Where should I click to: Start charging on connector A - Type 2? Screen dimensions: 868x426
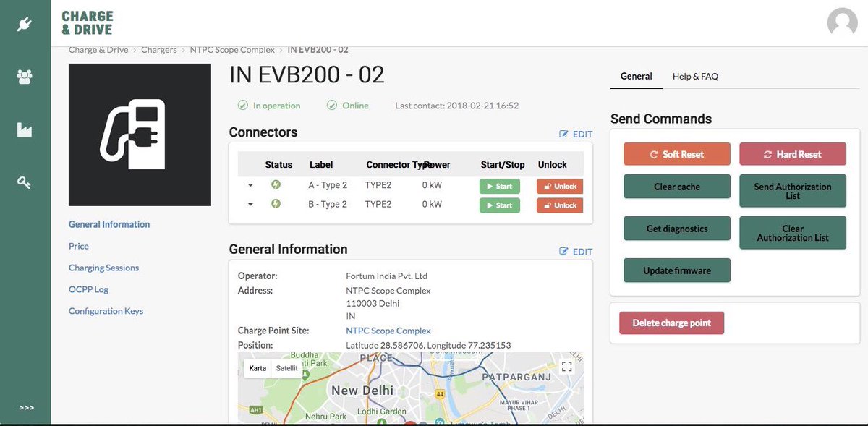(x=500, y=186)
